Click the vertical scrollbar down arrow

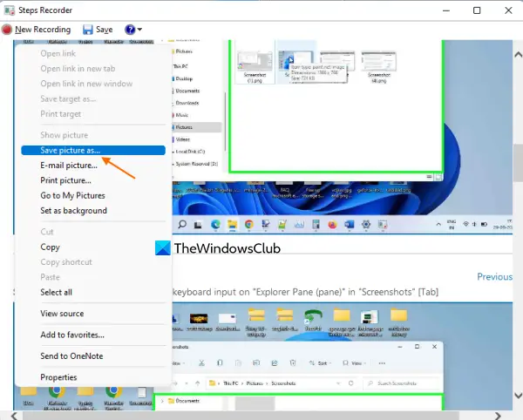click(x=518, y=396)
